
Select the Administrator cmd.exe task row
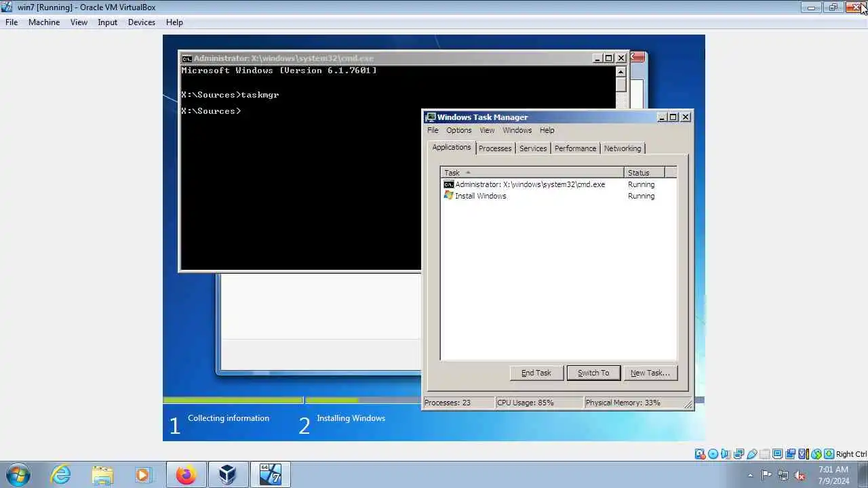(x=558, y=184)
